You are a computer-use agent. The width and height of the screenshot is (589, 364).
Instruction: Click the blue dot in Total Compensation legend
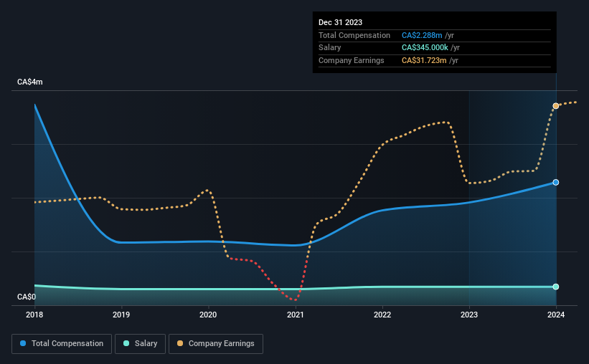23,343
